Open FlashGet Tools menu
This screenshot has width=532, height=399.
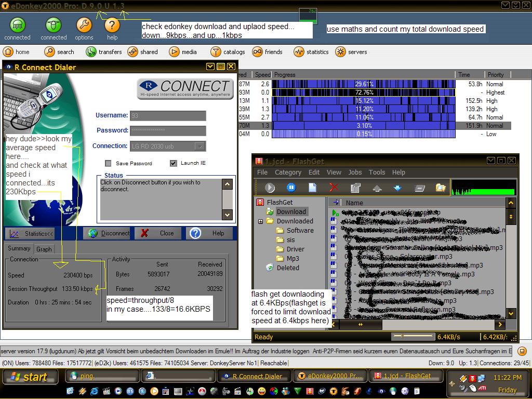point(377,172)
